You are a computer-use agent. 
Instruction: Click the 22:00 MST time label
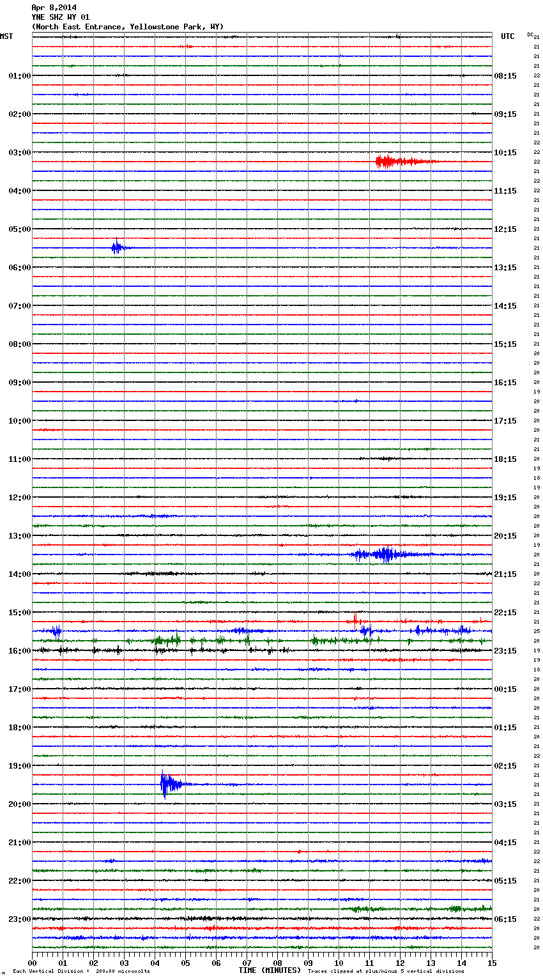(20, 881)
